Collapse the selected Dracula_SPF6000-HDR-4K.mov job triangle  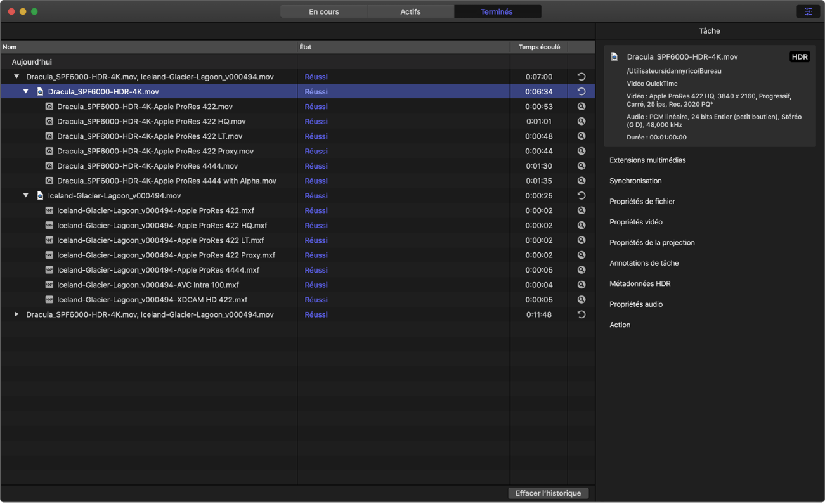pos(26,92)
